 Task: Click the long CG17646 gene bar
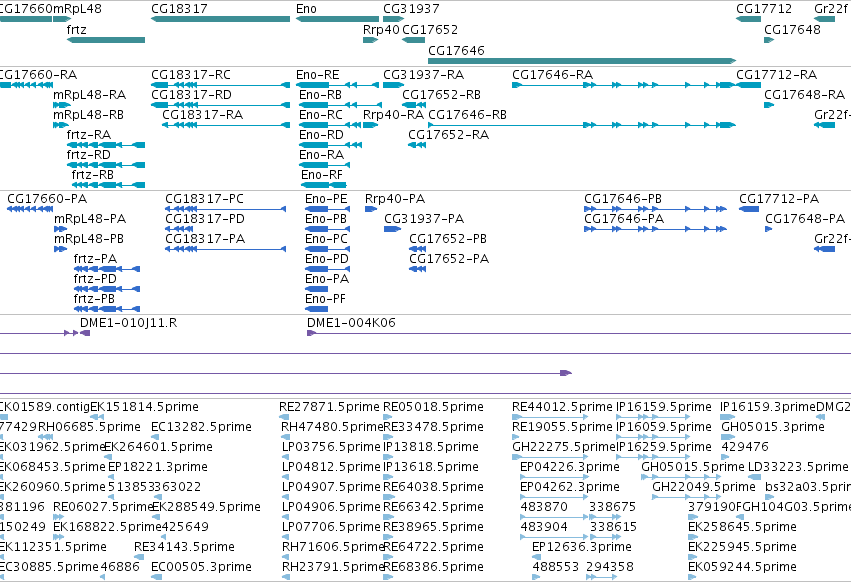pyautogui.click(x=582, y=61)
